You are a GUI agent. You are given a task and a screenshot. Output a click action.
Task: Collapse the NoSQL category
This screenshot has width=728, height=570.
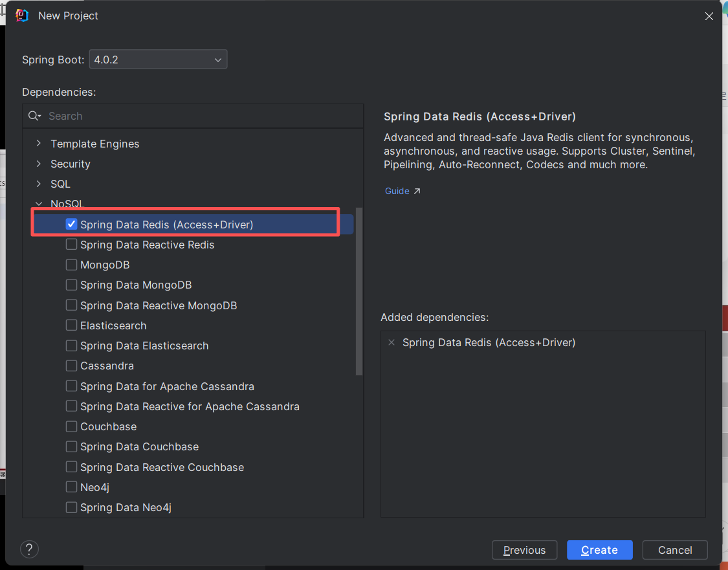pyautogui.click(x=39, y=204)
